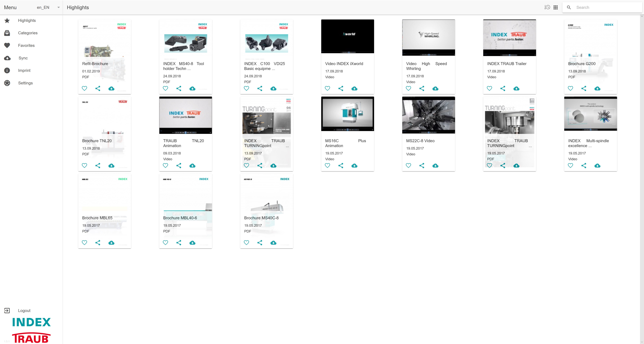Download Brochure MBL40-6 via cloud icon
This screenshot has width=644, height=344.
coord(192,243)
